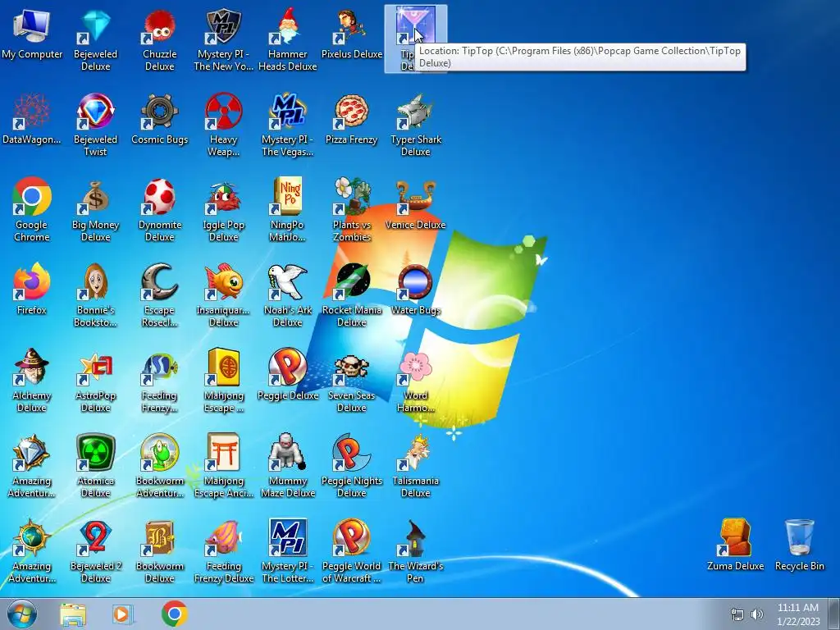Select the Word Harmo... flower icon
The height and width of the screenshot is (630, 840).
click(416, 367)
